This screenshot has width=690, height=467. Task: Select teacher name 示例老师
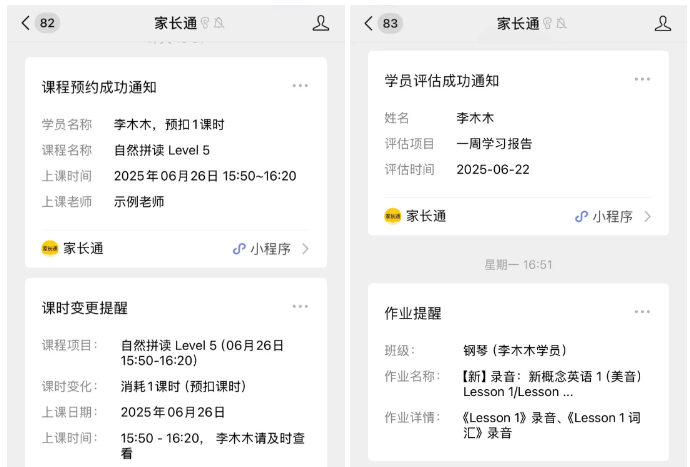[x=139, y=202]
